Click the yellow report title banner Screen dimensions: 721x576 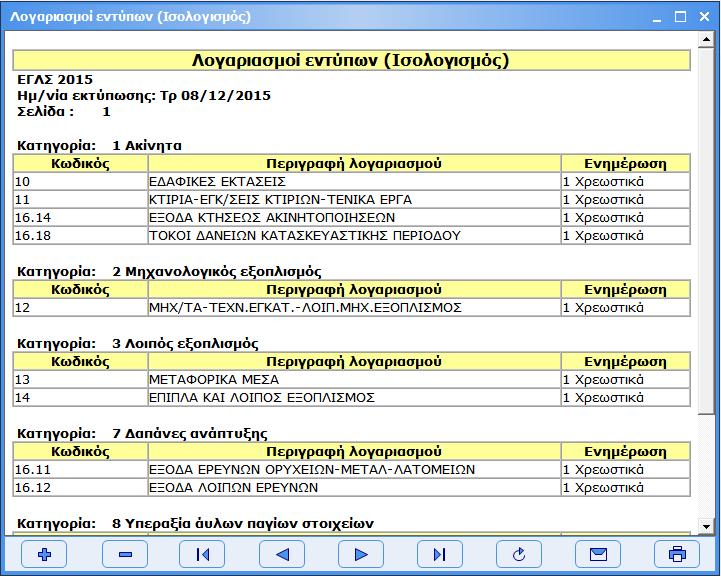(352, 60)
